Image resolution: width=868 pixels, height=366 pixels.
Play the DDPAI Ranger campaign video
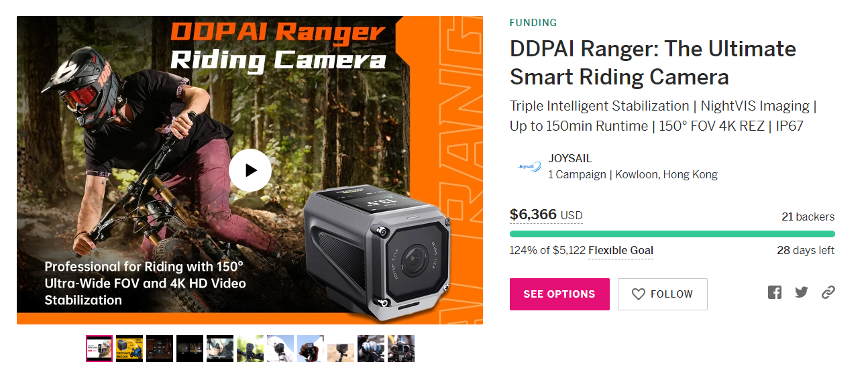tap(250, 170)
